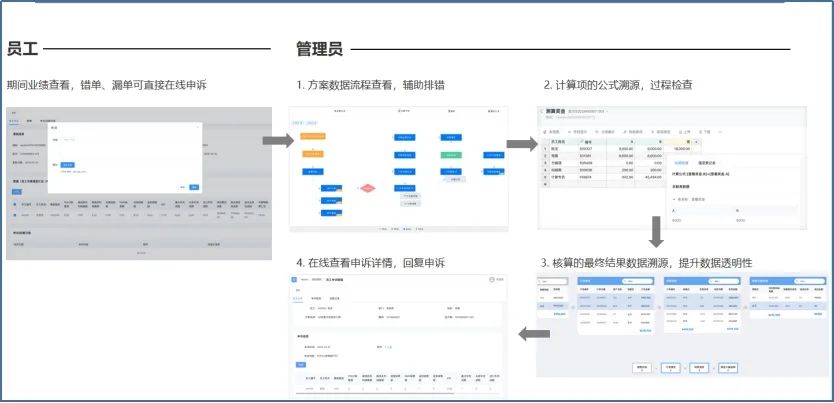Click the blue button above the employee table
The width and height of the screenshot is (834, 403).
(x=16, y=190)
